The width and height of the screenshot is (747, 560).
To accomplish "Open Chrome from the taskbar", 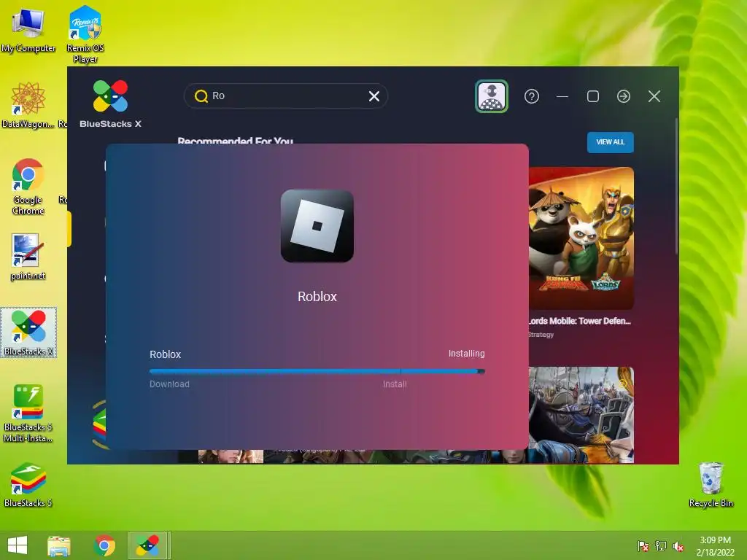I will tap(104, 545).
